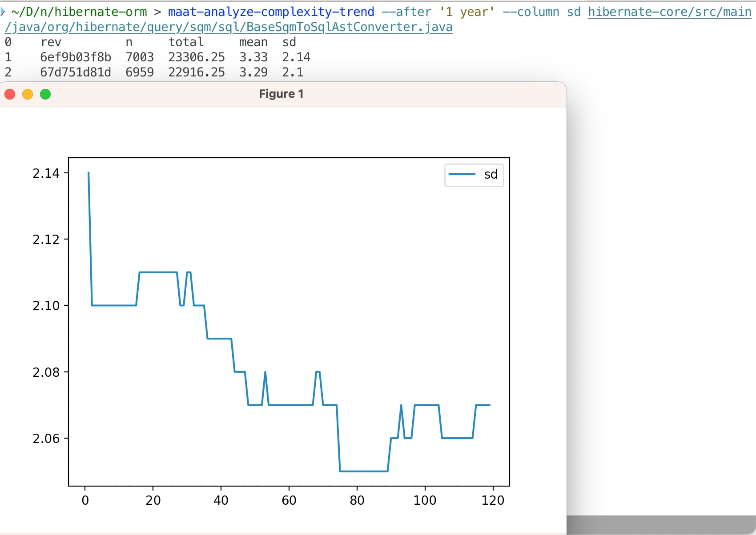Viewport: 756px width, 535px height.
Task: Click total value 23306.25
Action: tap(197, 57)
